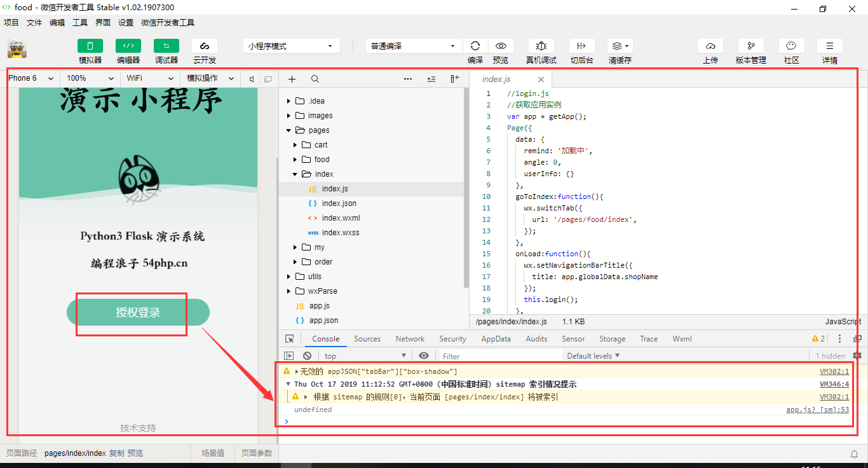
Task: Click the file tree sort icon
Action: (x=431, y=79)
